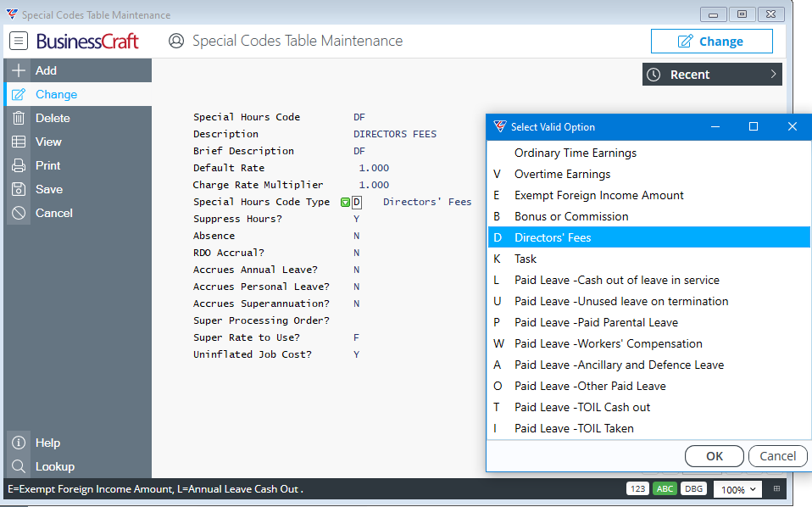This screenshot has width=812, height=507.
Task: Select Paid Leave -TOIL Cash out
Action: [649, 408]
